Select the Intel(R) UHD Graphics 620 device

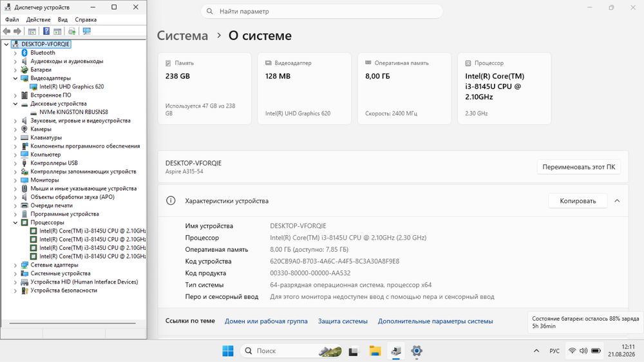(x=71, y=87)
